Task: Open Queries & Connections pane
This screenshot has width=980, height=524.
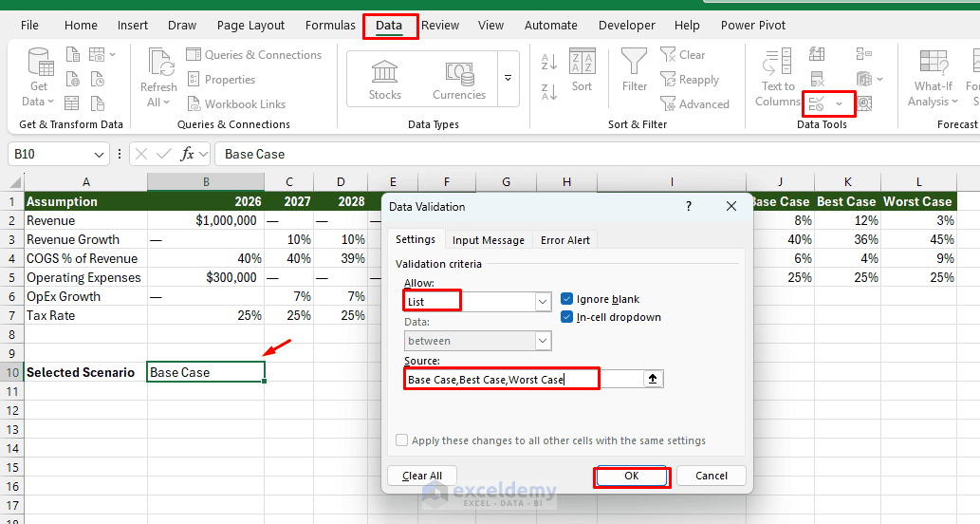Action: (x=253, y=54)
